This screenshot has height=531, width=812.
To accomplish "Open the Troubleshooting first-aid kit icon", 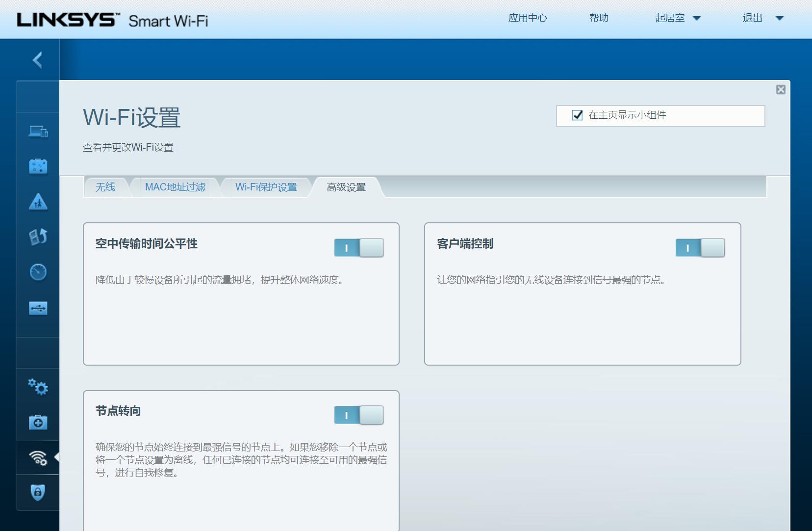I will [38, 422].
